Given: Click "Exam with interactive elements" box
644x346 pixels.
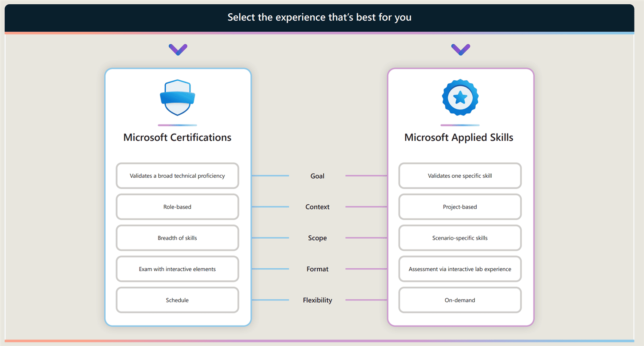Looking at the screenshot, I should pos(177,269).
